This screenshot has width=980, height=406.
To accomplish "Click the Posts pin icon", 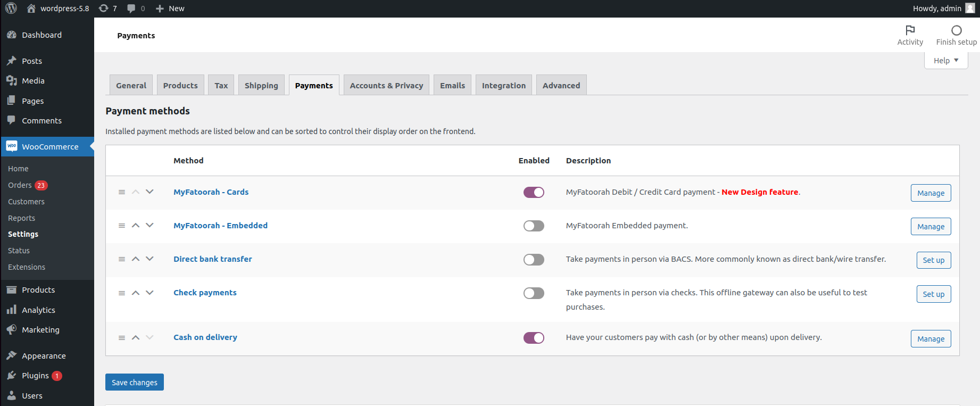I will point(12,61).
